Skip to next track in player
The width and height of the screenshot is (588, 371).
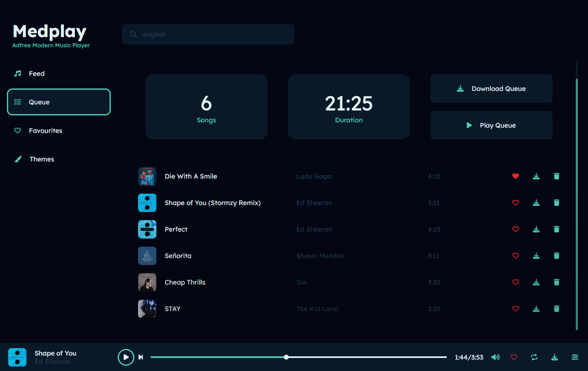[140, 357]
